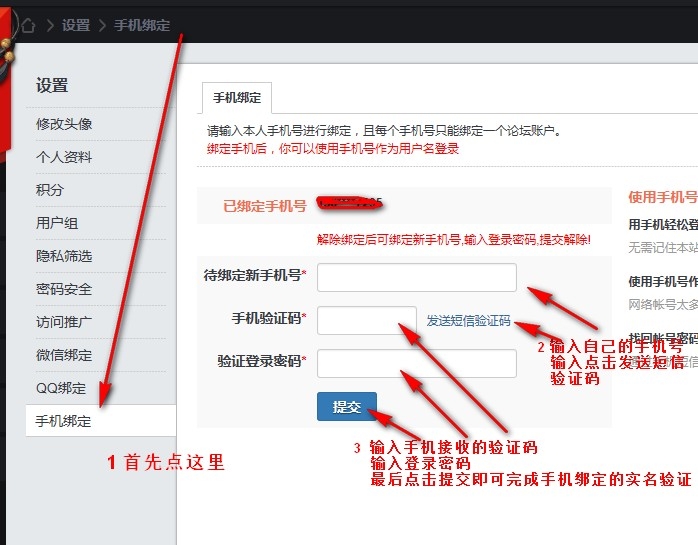Viewport: 698px width, 545px height.
Task: Click the 手机验证码 input box
Action: pos(366,320)
